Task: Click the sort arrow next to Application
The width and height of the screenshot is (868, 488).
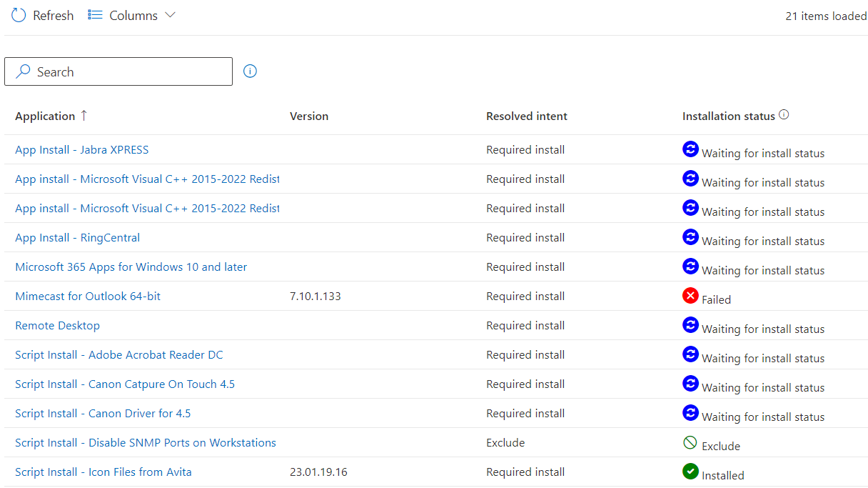Action: point(84,116)
